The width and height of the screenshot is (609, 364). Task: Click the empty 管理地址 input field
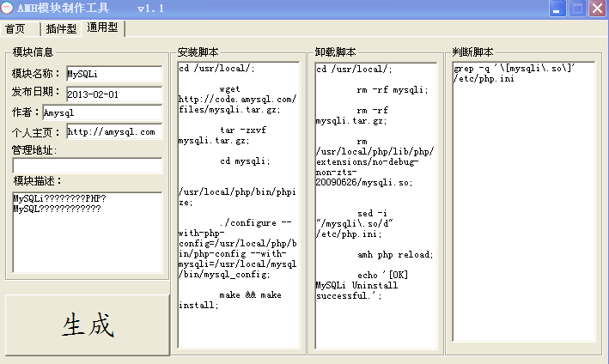point(87,166)
